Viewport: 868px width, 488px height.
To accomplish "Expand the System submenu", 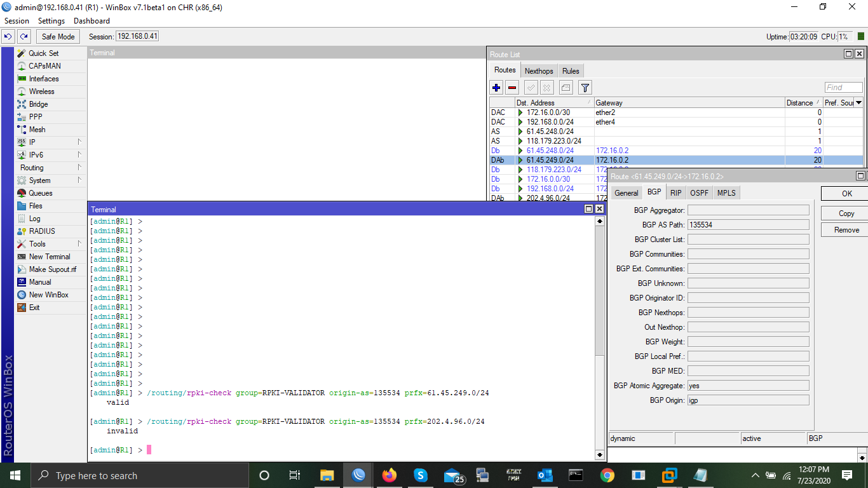I will [79, 180].
